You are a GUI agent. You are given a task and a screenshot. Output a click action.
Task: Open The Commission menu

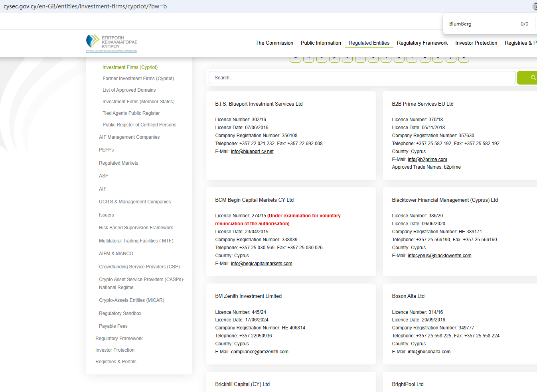(x=274, y=43)
